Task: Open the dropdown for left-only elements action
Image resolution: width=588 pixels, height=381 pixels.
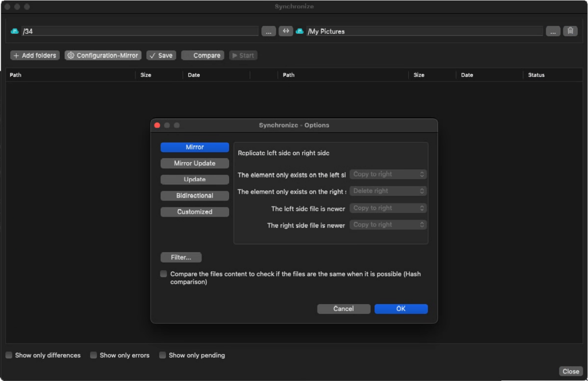Action: (388, 174)
